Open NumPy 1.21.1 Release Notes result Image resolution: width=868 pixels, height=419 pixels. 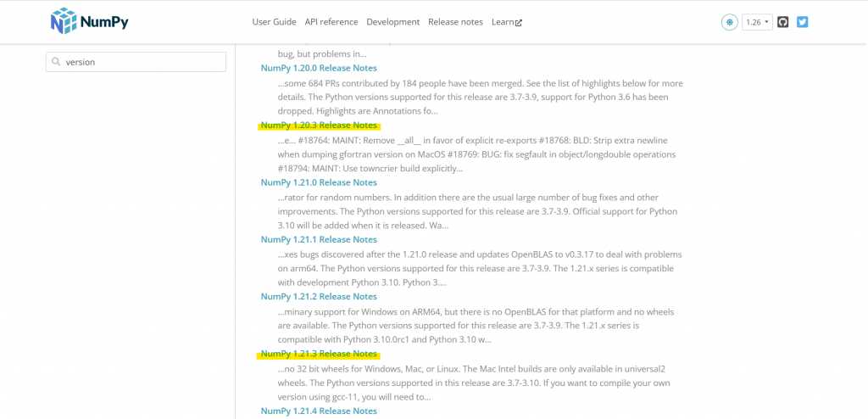click(x=319, y=239)
